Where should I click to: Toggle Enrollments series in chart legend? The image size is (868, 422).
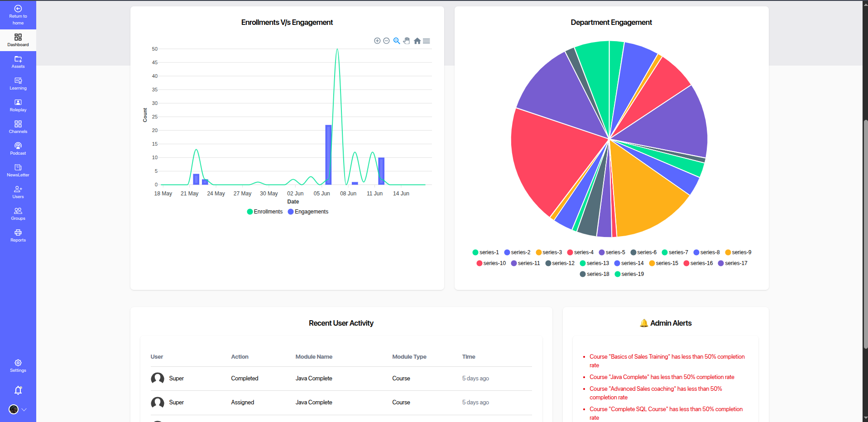click(x=265, y=212)
